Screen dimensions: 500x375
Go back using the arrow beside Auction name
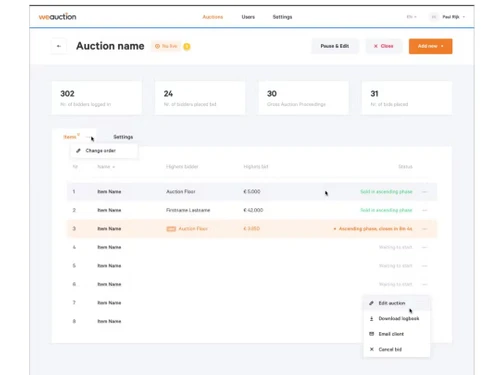(59, 46)
